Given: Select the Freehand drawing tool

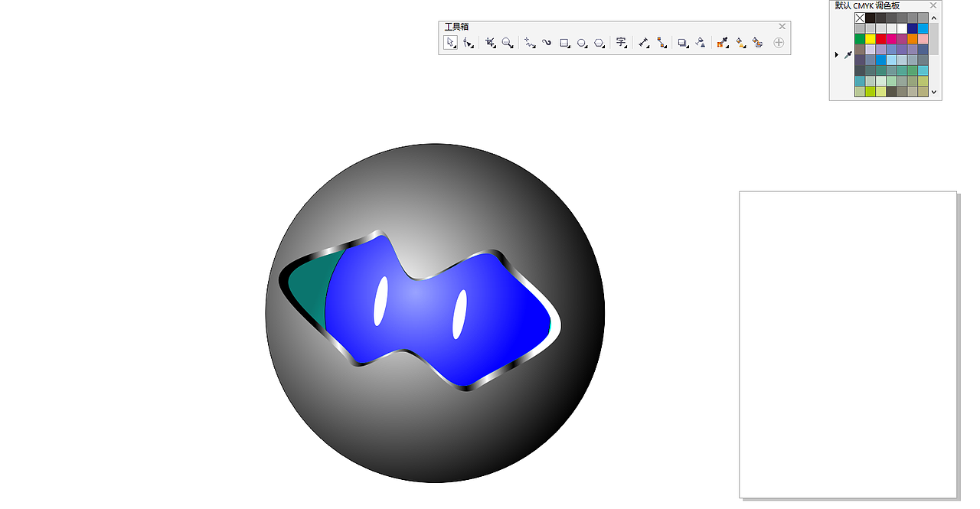Looking at the screenshot, I should click(529, 43).
